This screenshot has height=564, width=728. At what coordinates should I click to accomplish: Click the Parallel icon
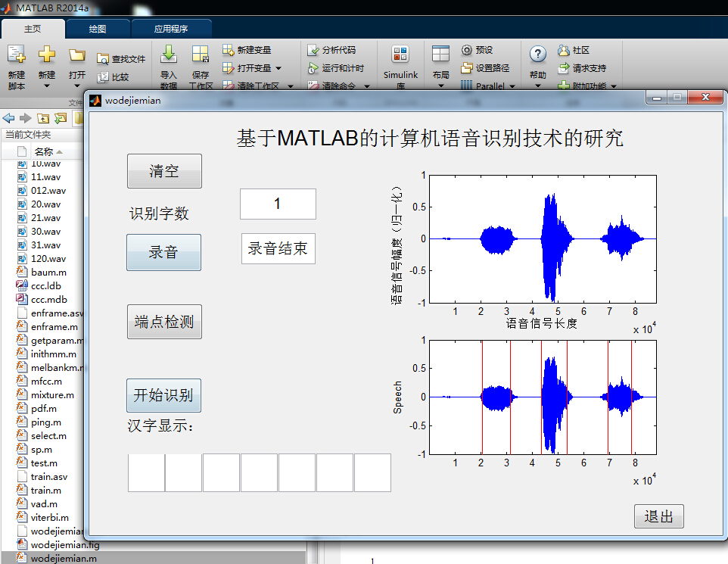467,85
